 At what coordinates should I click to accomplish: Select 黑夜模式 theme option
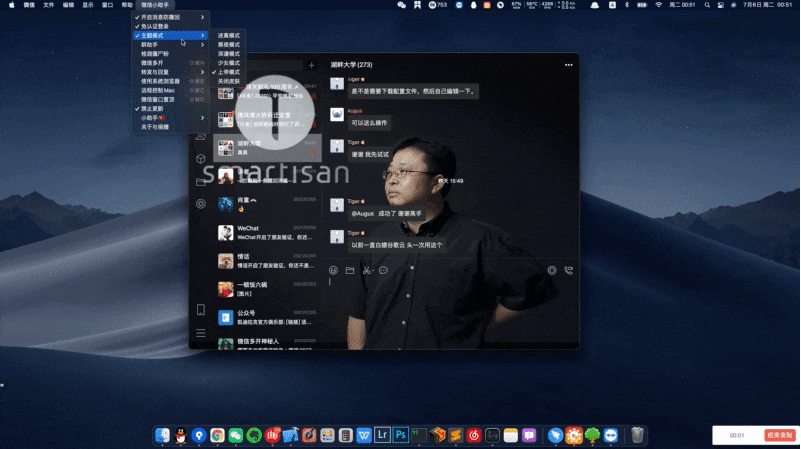tap(228, 44)
